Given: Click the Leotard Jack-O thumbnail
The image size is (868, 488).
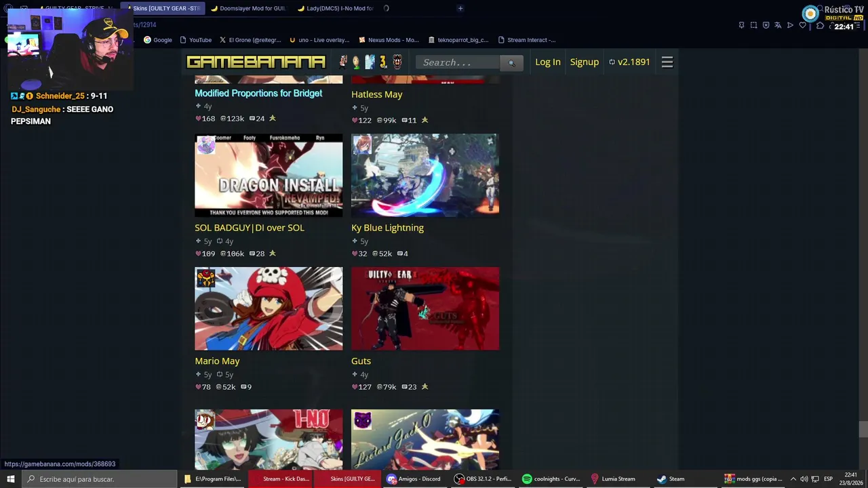Looking at the screenshot, I should tap(425, 440).
